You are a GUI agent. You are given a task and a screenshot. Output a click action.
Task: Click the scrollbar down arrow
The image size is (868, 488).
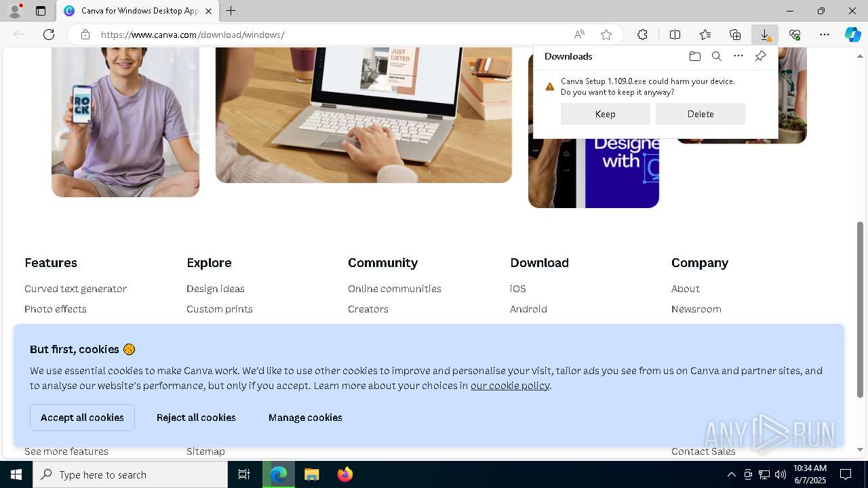[861, 449]
